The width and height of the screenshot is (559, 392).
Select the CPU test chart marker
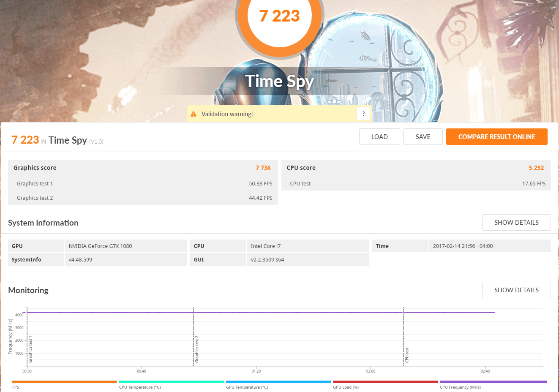click(x=407, y=355)
